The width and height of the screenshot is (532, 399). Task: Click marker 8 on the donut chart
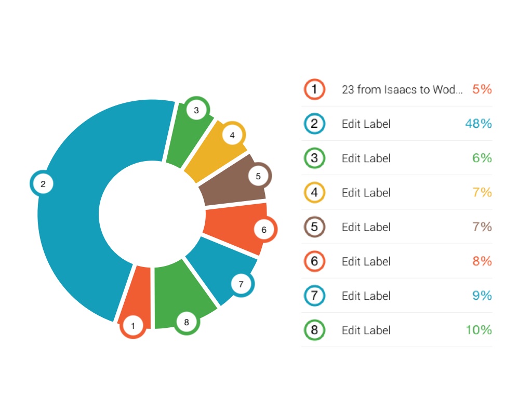click(x=187, y=322)
